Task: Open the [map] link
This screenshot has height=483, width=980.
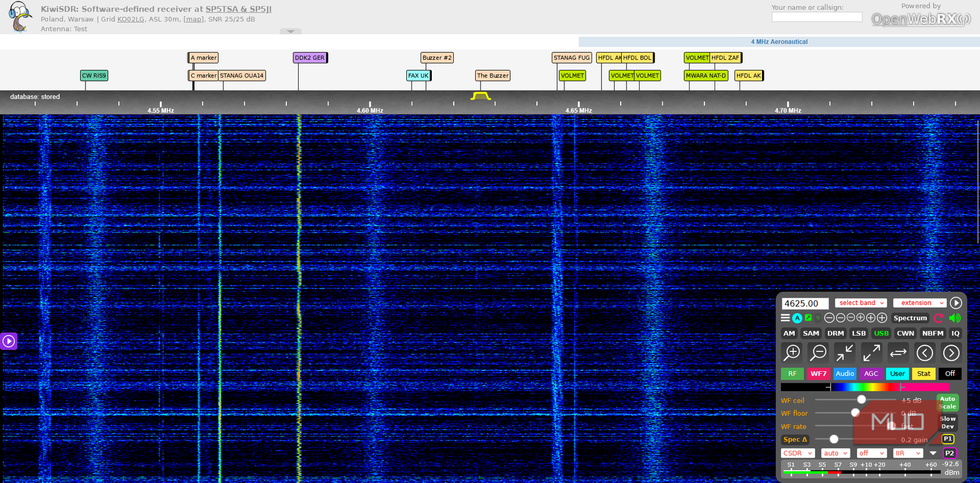Action: [x=193, y=19]
